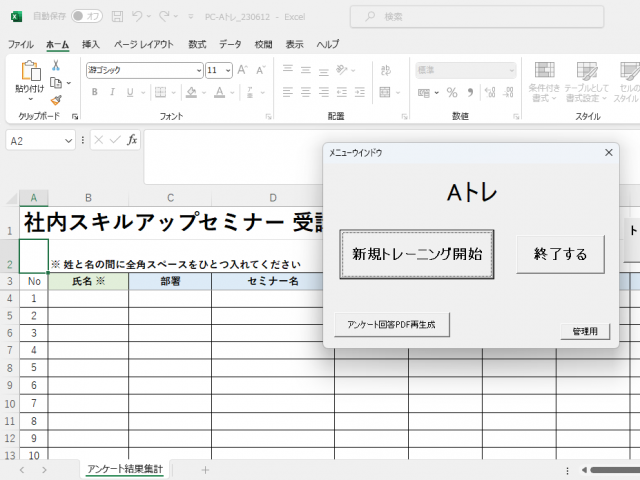This screenshot has height=480, width=640.
Task: Switch to the Formulas tab
Action: click(x=197, y=44)
